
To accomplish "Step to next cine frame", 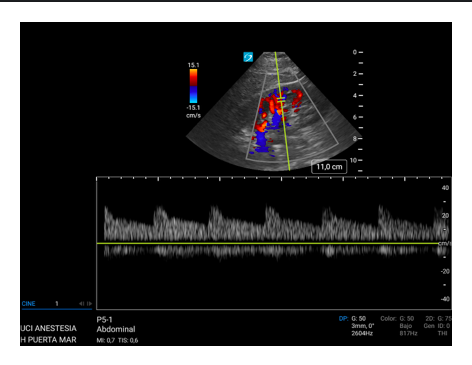I will [x=89, y=304].
